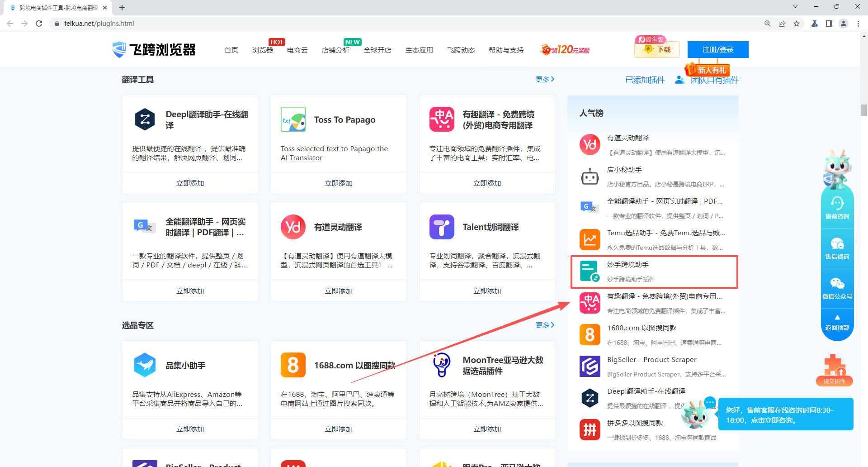868x467 pixels.
Task: Click the 全能翻译助手 card icon
Action: pyautogui.click(x=145, y=226)
